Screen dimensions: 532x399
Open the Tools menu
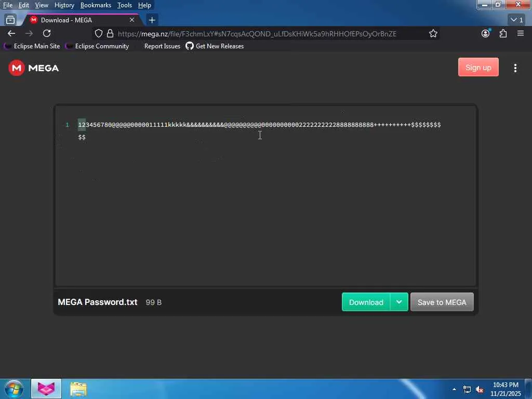125,5
